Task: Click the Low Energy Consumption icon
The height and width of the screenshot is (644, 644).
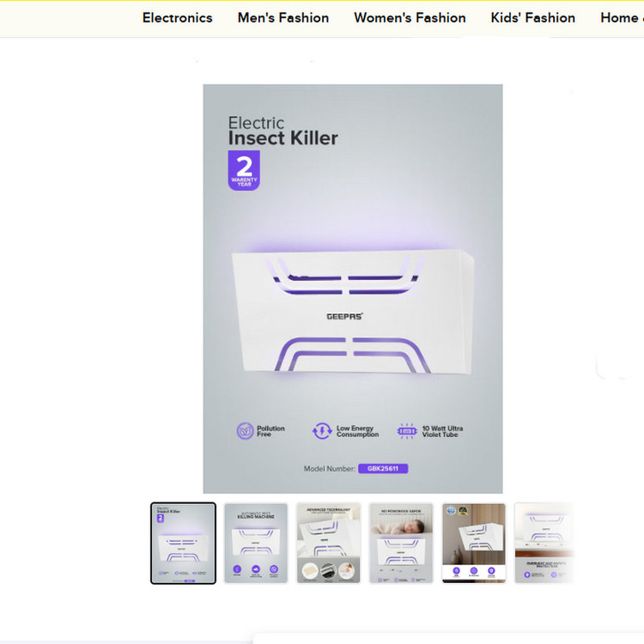Action: [x=322, y=431]
